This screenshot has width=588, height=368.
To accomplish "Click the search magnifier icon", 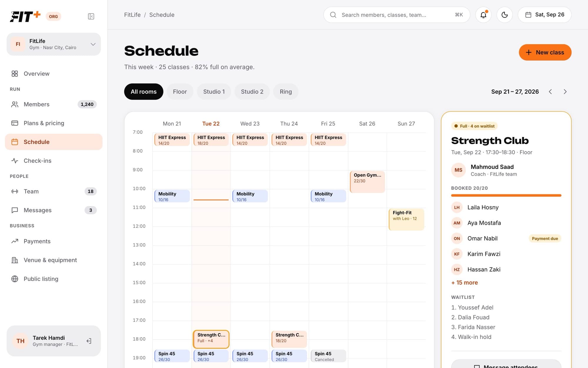I will (x=333, y=15).
